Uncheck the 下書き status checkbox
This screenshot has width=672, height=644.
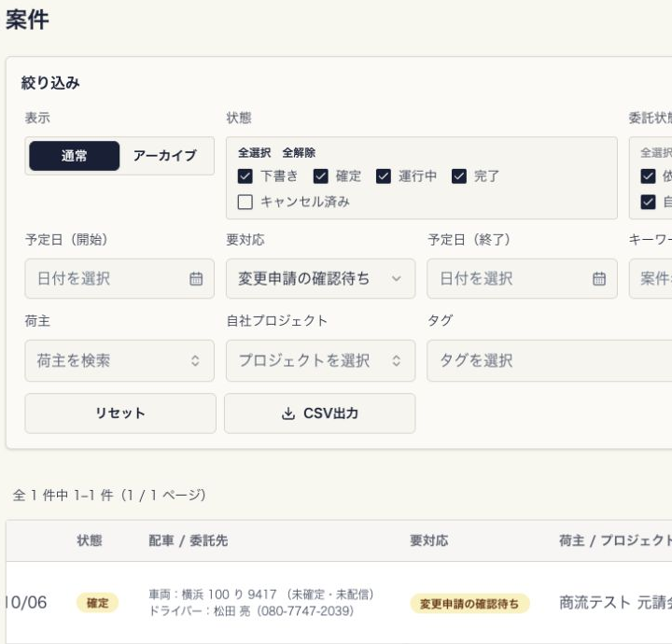(x=245, y=176)
